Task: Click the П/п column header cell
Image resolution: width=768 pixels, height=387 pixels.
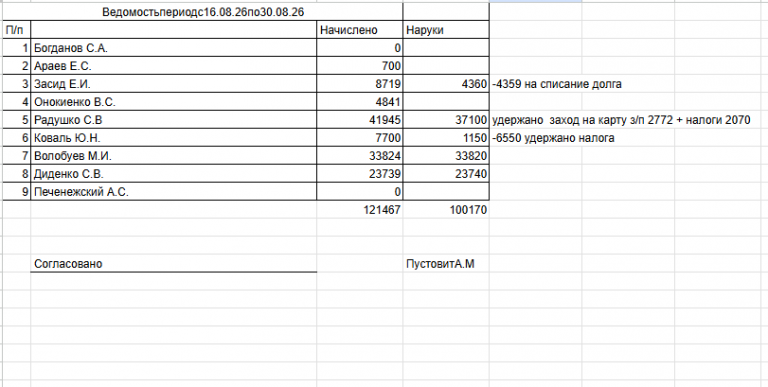Action: pos(17,30)
